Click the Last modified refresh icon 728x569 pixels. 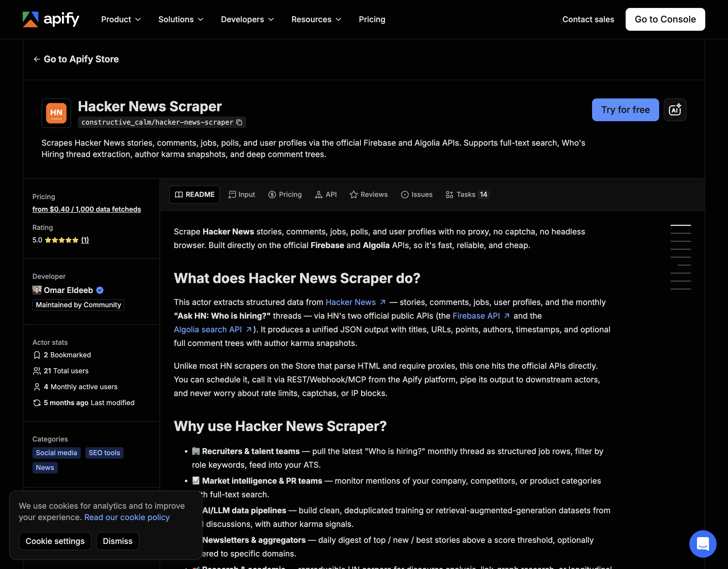(x=37, y=403)
